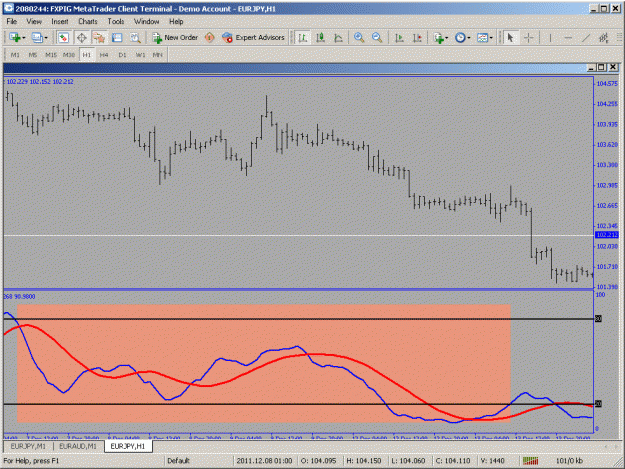Draw a vertical line with the line tool
The image size is (625, 469).
(x=550, y=38)
